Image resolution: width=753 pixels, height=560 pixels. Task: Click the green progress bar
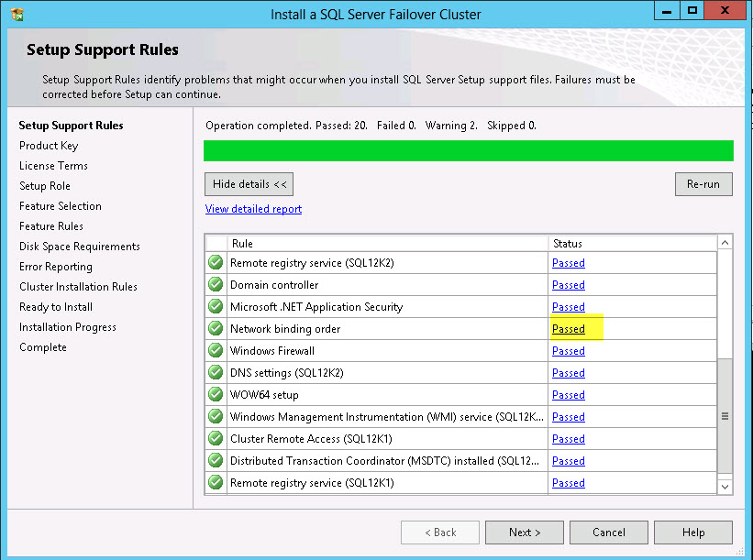point(469,150)
